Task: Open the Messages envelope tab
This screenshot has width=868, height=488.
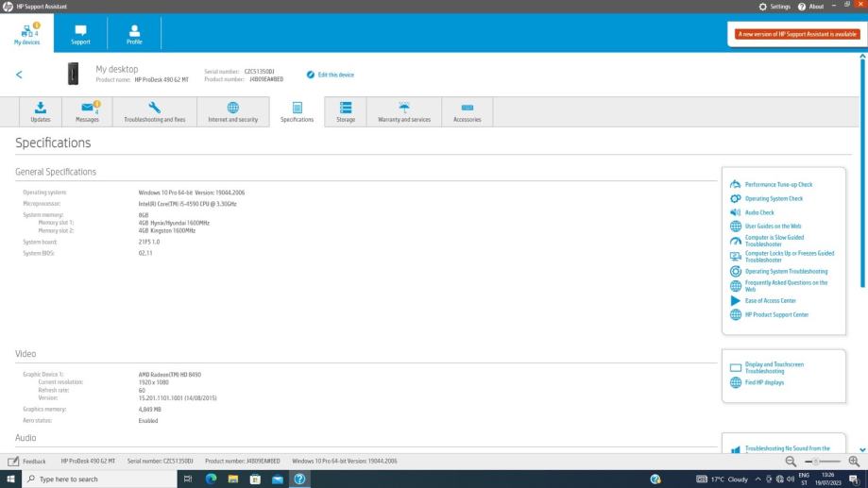Action: (89, 111)
